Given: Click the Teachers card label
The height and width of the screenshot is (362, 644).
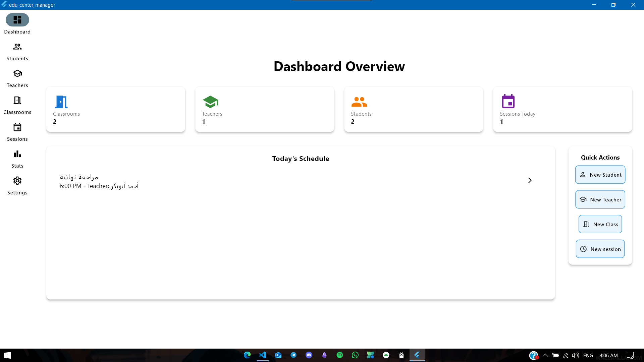Looking at the screenshot, I should pyautogui.click(x=212, y=114).
